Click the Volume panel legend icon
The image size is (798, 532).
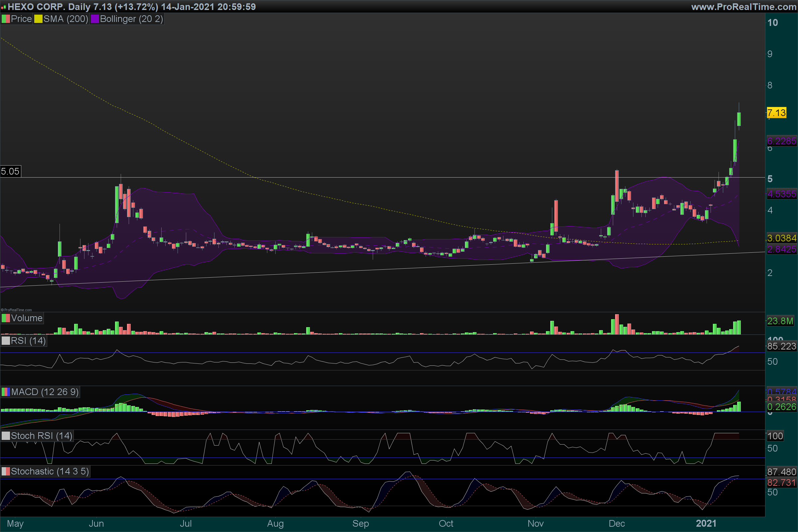tap(6, 318)
